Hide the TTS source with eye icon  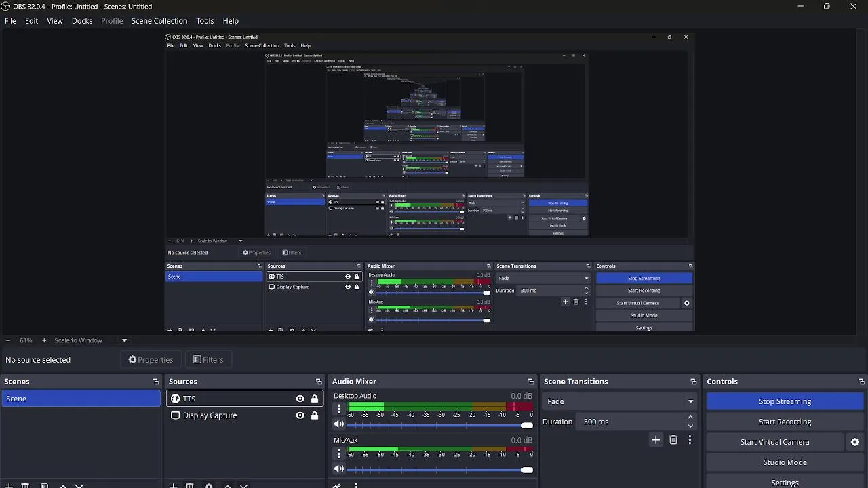coord(300,399)
